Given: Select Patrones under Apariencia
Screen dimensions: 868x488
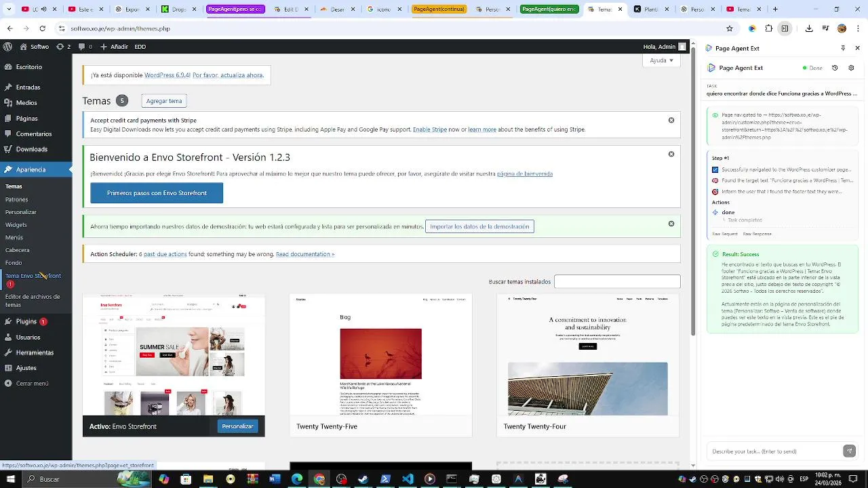Looking at the screenshot, I should tap(16, 200).
